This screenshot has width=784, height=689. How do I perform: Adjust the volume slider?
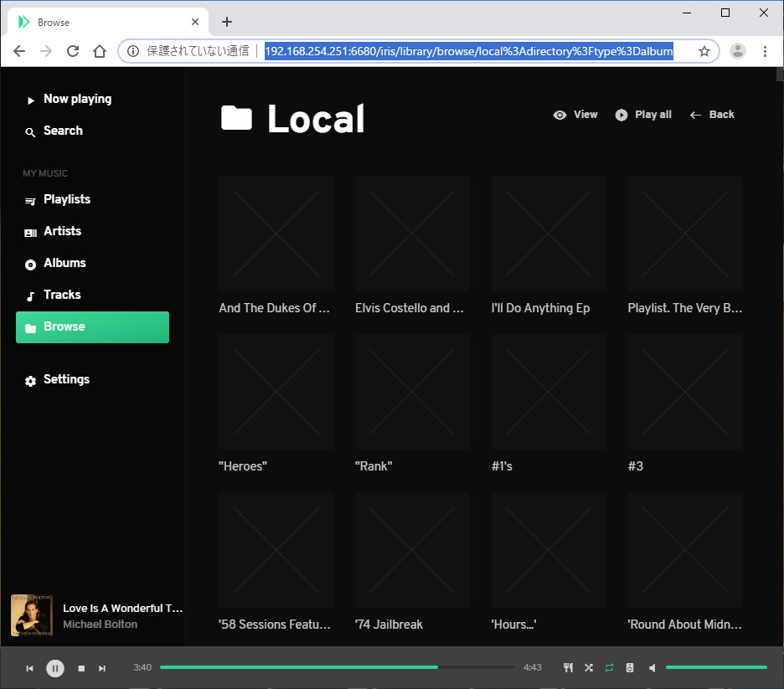coord(716,667)
